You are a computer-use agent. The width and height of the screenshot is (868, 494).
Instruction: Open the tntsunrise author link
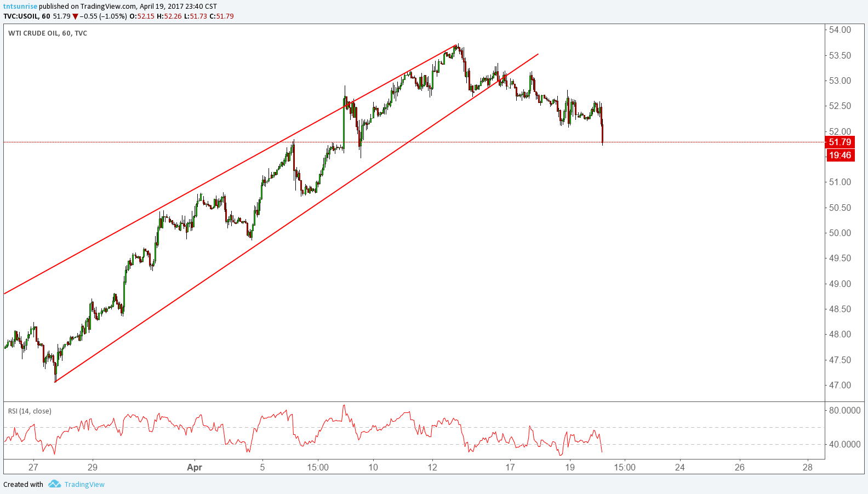[x=20, y=7]
